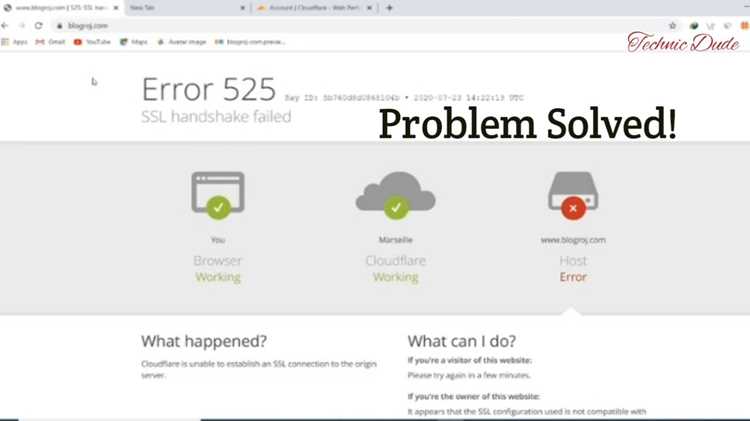
Task: Click the What happened? heading
Action: [204, 342]
